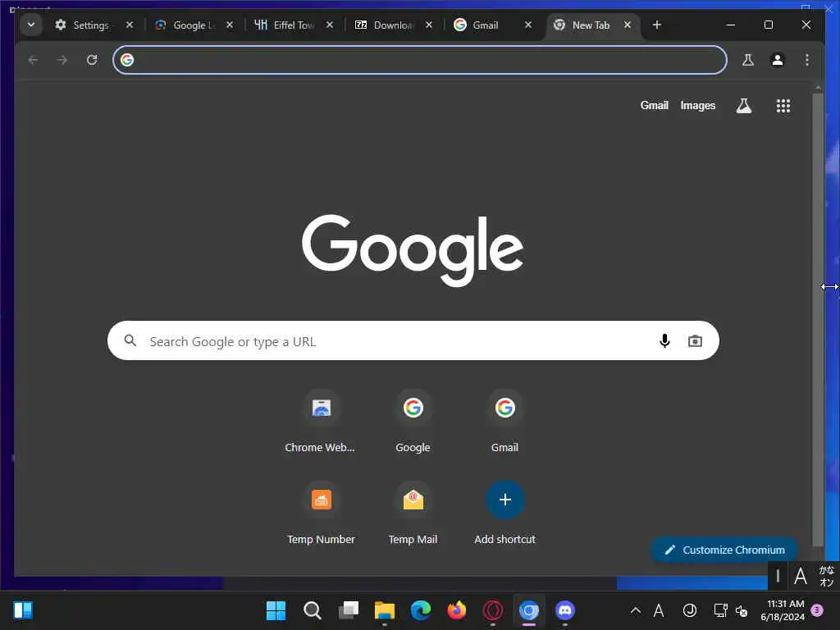This screenshot has width=840, height=630.
Task: Open the tab search dropdown arrow
Action: click(x=31, y=25)
